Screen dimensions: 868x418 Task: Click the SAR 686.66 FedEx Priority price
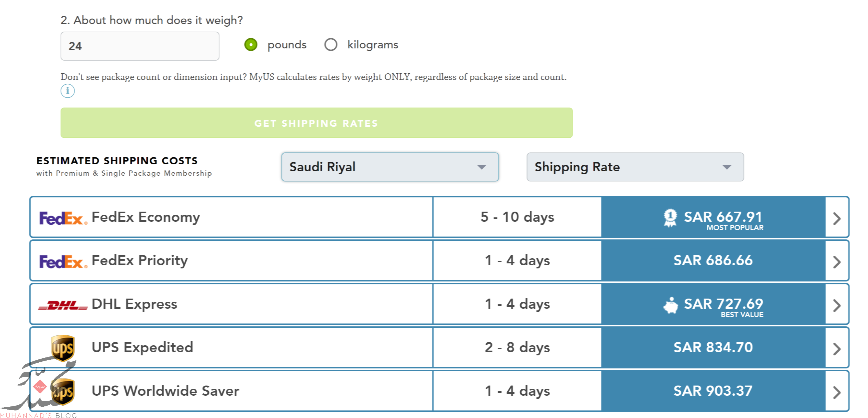point(713,260)
